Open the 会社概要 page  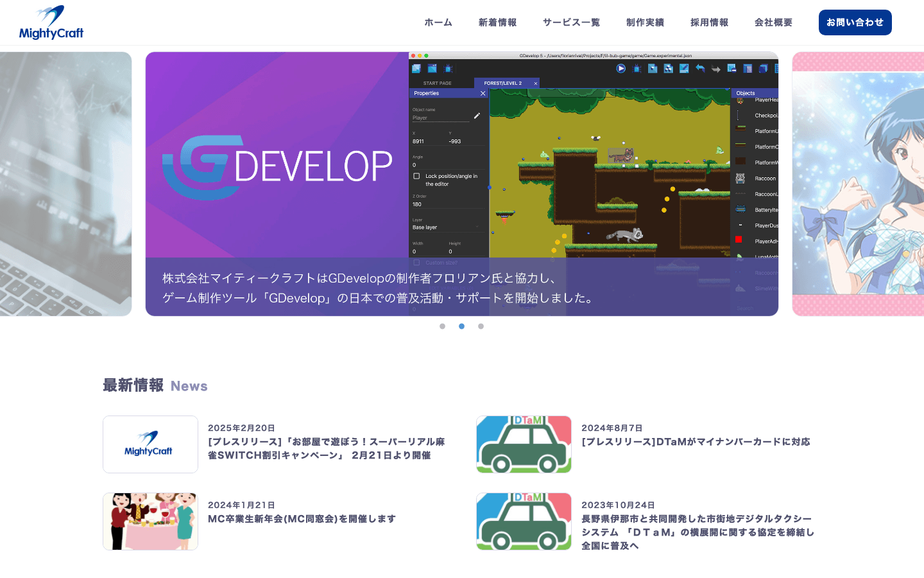point(774,22)
